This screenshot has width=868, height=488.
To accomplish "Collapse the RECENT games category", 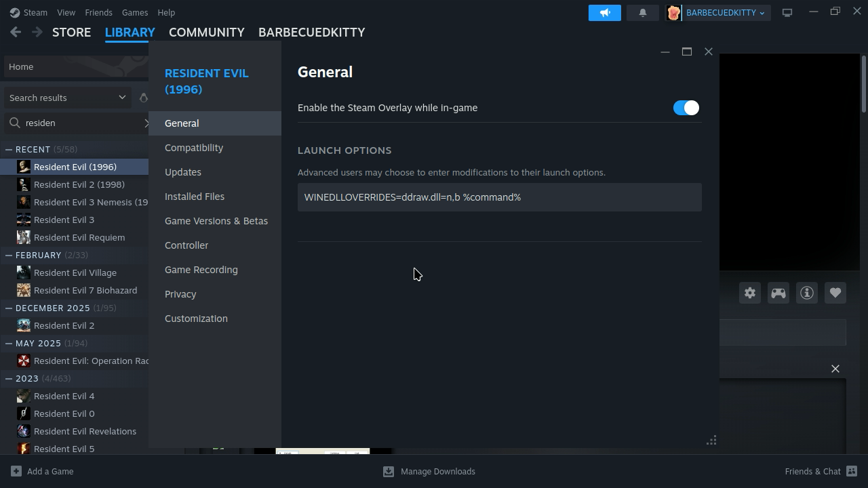I will coord(9,149).
